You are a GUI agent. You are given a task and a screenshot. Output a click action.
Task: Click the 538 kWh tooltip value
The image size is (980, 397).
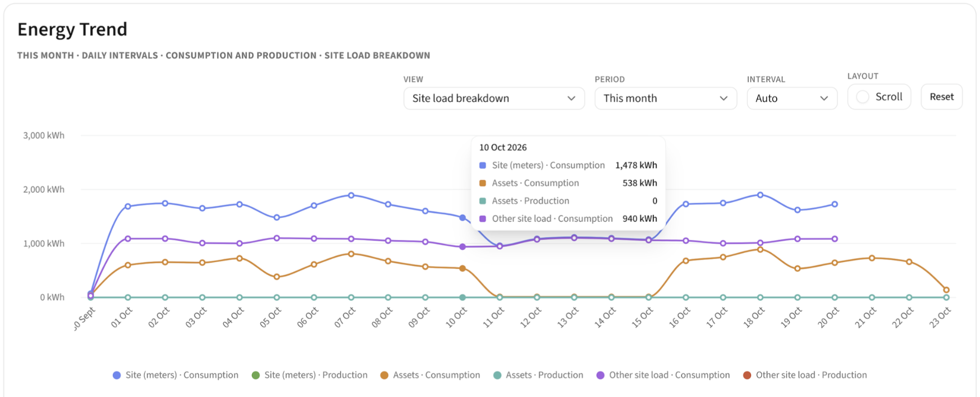tap(640, 183)
